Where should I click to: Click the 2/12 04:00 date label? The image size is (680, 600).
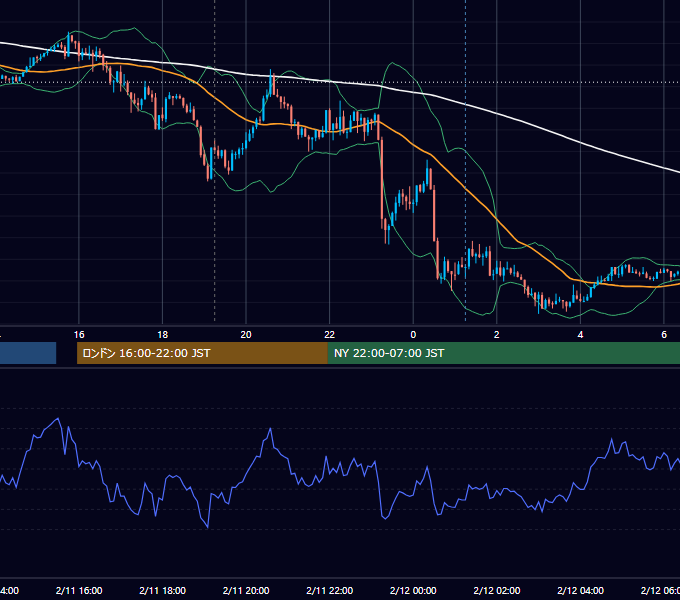pyautogui.click(x=581, y=590)
